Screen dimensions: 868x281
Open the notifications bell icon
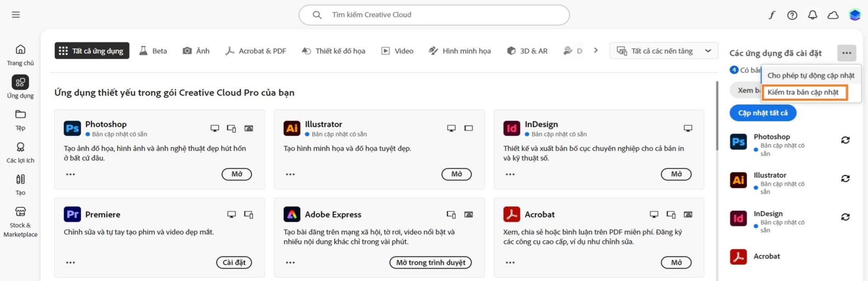(x=812, y=15)
